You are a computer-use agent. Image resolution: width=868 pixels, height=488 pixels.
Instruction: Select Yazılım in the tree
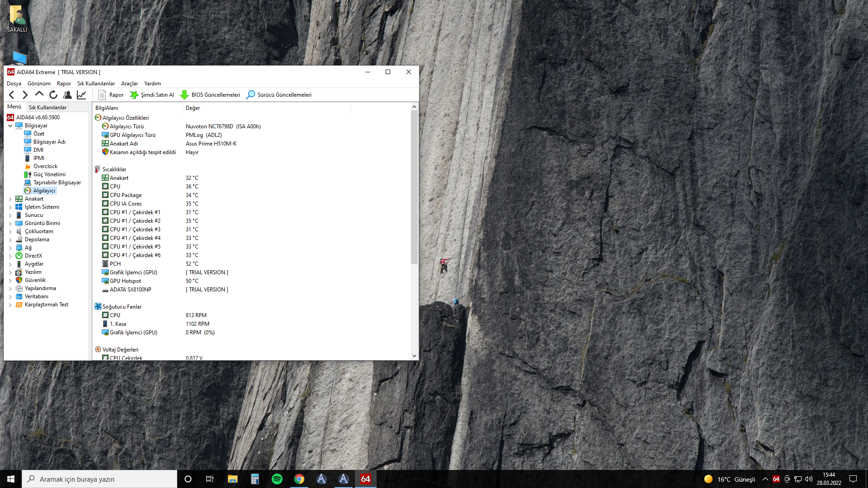coord(33,272)
